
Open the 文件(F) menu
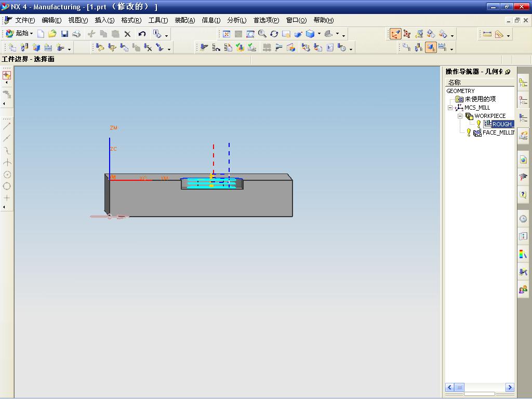(x=25, y=20)
